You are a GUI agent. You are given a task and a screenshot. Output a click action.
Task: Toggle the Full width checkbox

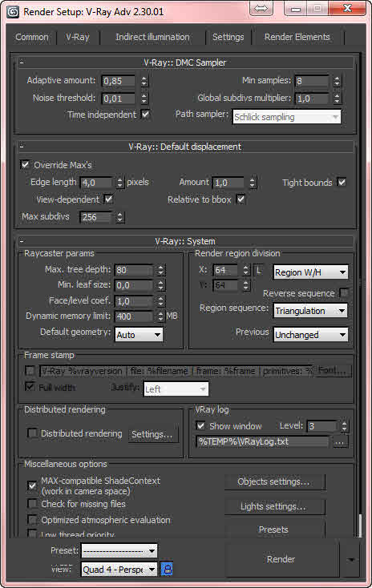(x=30, y=387)
